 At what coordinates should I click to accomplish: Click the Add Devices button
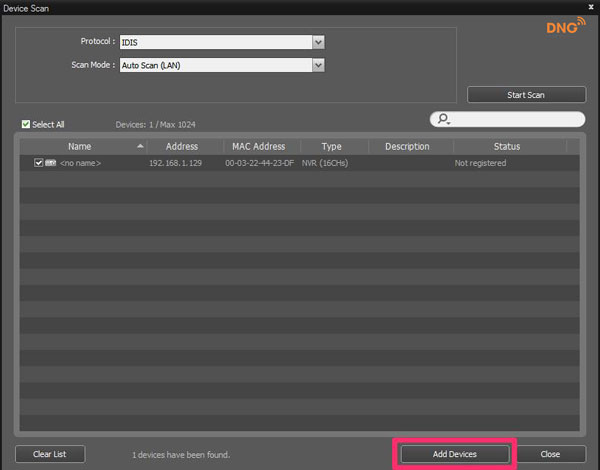(x=455, y=454)
